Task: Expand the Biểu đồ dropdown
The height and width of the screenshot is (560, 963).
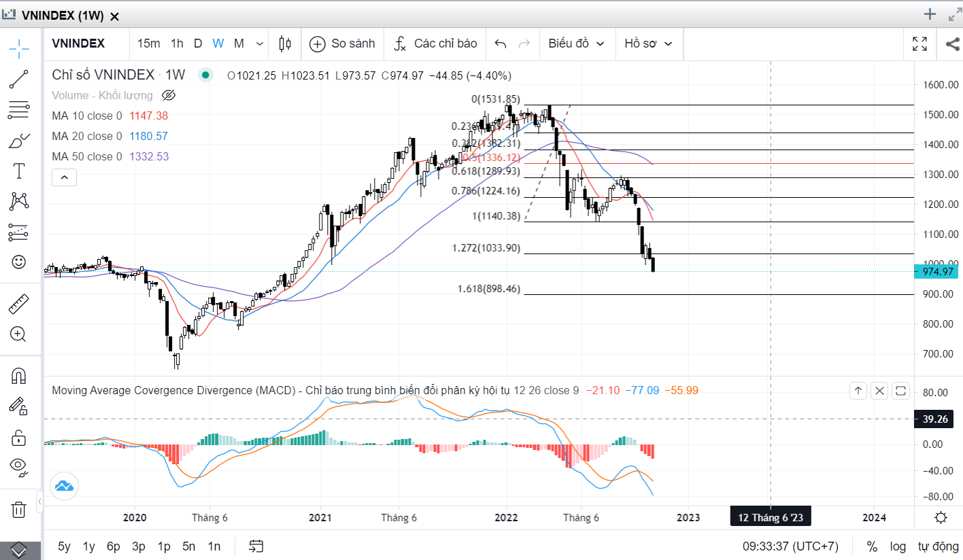Action: point(577,44)
